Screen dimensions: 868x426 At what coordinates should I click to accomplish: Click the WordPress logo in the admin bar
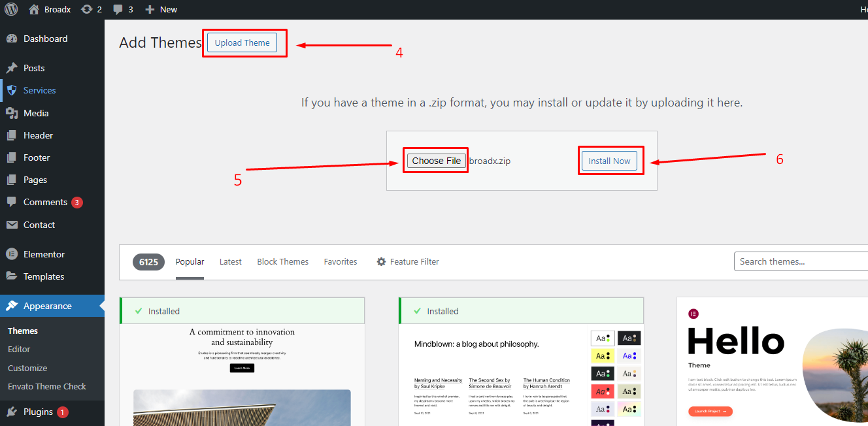[11, 9]
